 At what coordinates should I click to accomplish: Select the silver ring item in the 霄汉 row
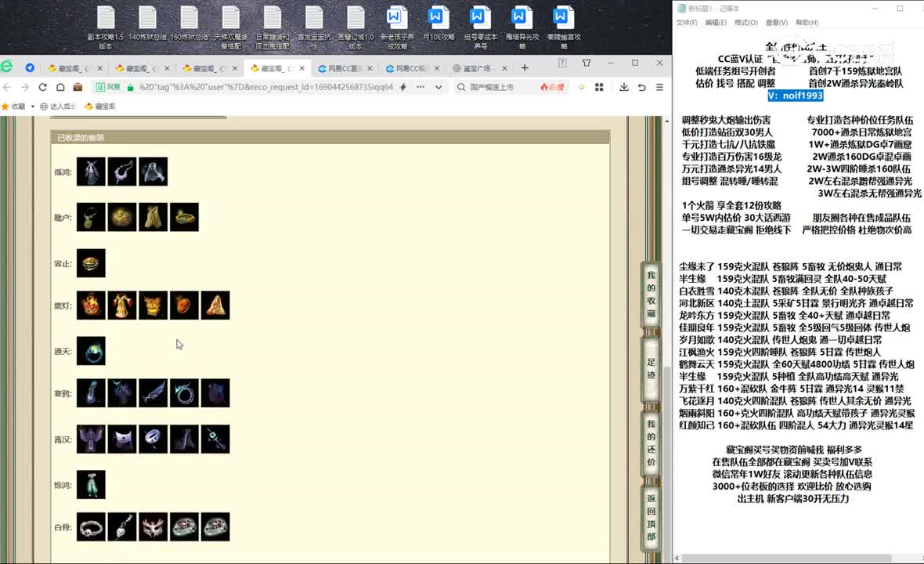tap(153, 439)
